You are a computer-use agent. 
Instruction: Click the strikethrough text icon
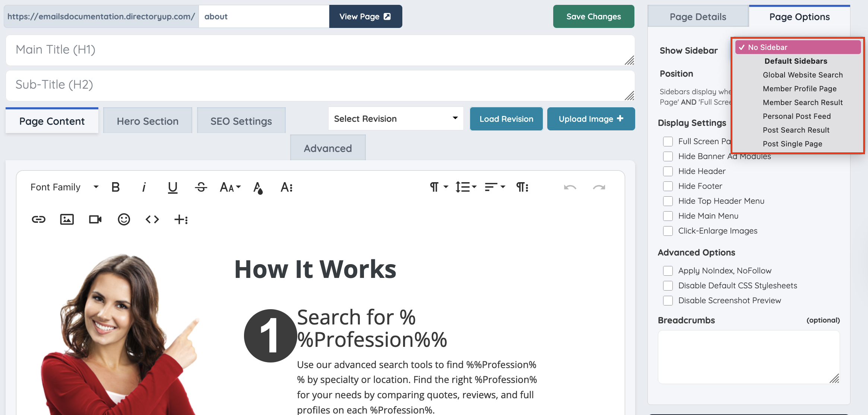click(x=201, y=187)
